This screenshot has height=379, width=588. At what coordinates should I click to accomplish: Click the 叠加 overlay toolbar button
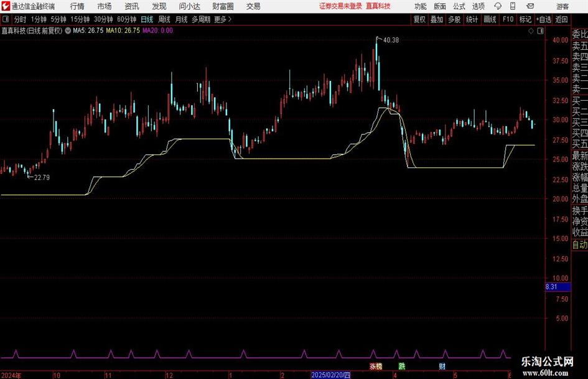[x=437, y=19]
